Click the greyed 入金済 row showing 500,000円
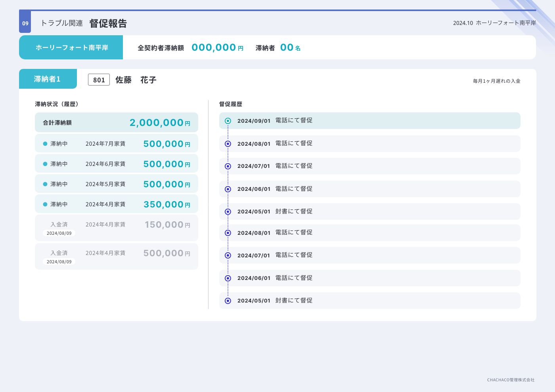Image resolution: width=555 pixels, height=392 pixels. (117, 257)
